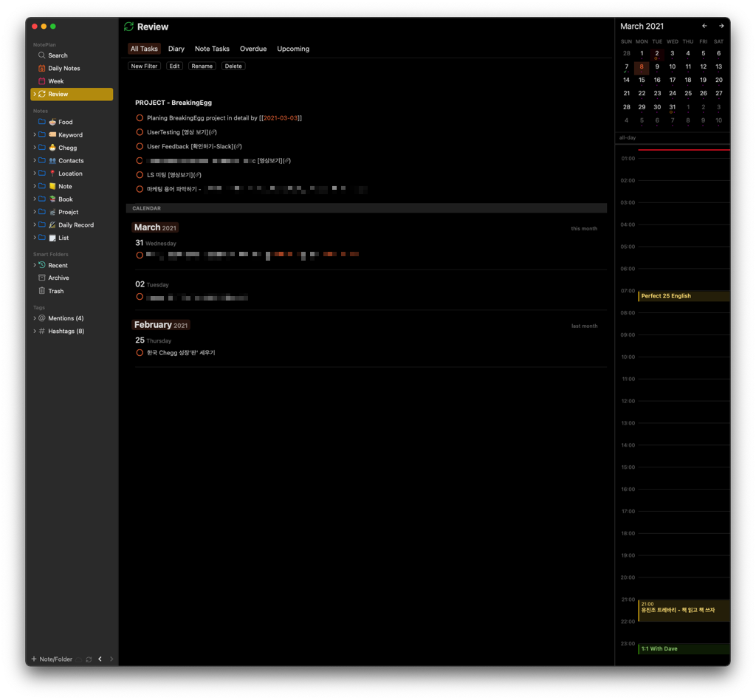Go to next month in calendar
Image resolution: width=756 pixels, height=700 pixels.
tap(721, 26)
